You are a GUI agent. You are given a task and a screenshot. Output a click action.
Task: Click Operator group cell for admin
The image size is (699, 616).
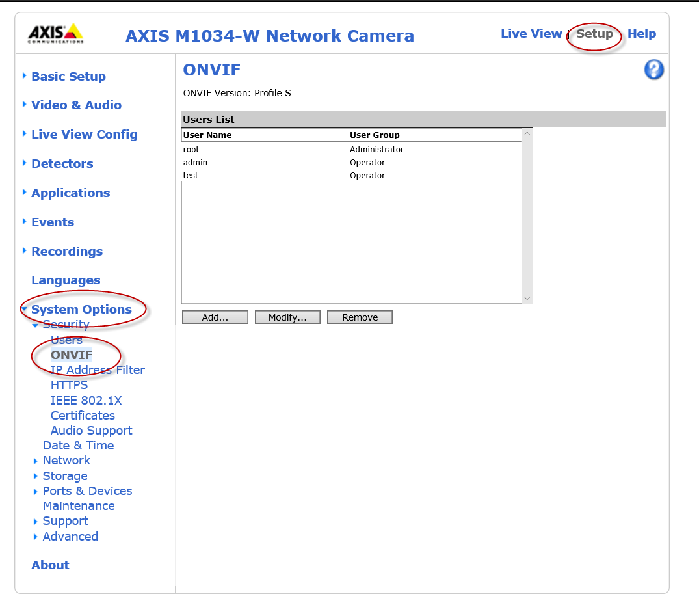[x=367, y=163]
